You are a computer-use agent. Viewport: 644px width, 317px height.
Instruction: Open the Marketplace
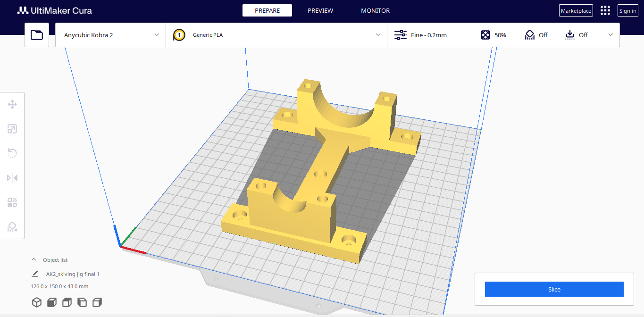pos(576,11)
